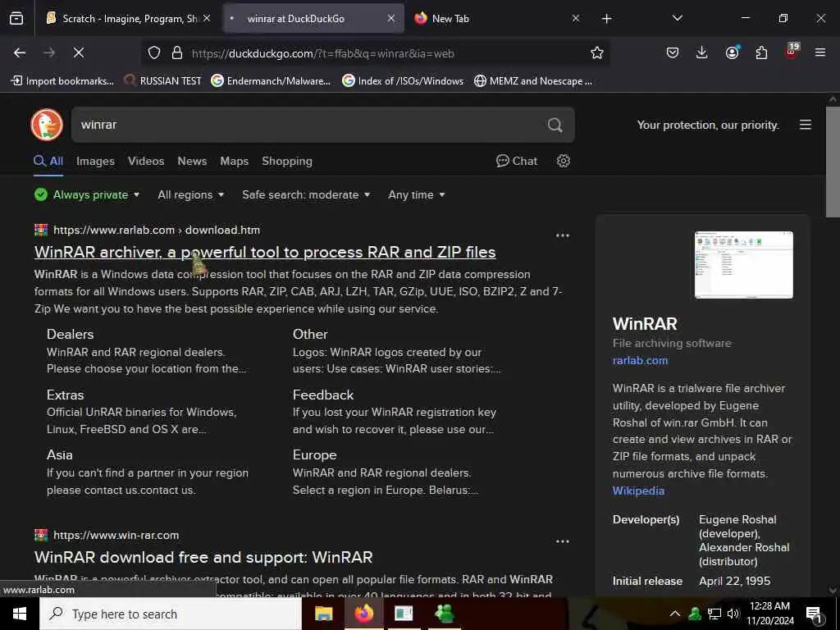Screen dimensions: 840x630
Task: Click the DuckDuckGo logo
Action: (47, 125)
